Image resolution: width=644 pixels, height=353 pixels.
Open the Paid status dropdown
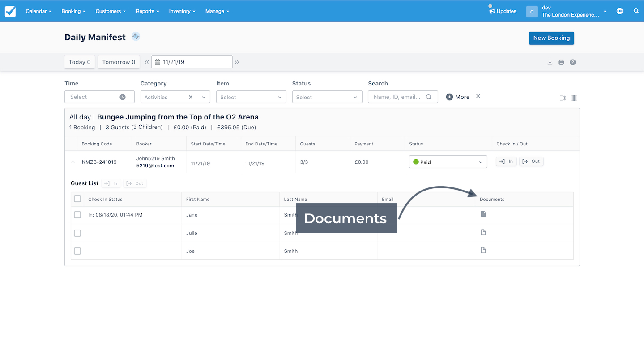pos(448,162)
